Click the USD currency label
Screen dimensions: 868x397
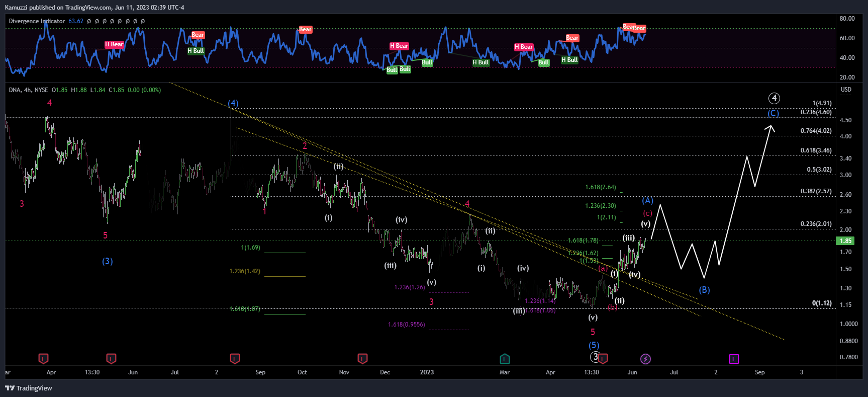point(846,90)
